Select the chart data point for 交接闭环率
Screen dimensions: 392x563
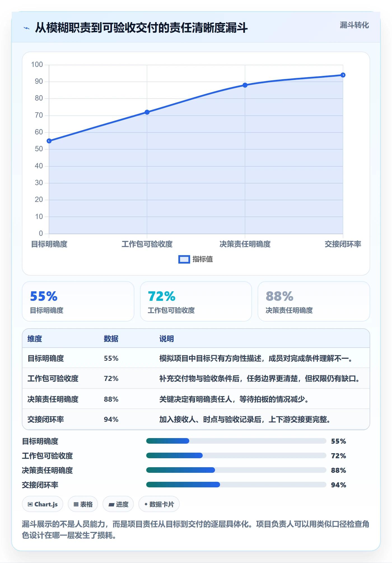343,75
